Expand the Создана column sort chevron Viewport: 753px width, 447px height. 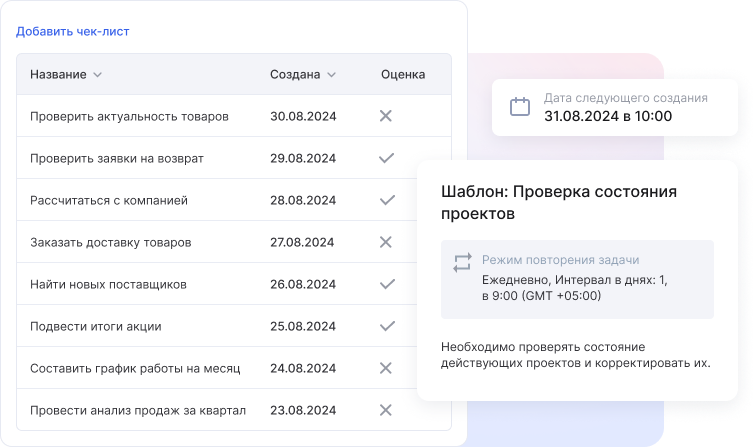coord(331,75)
